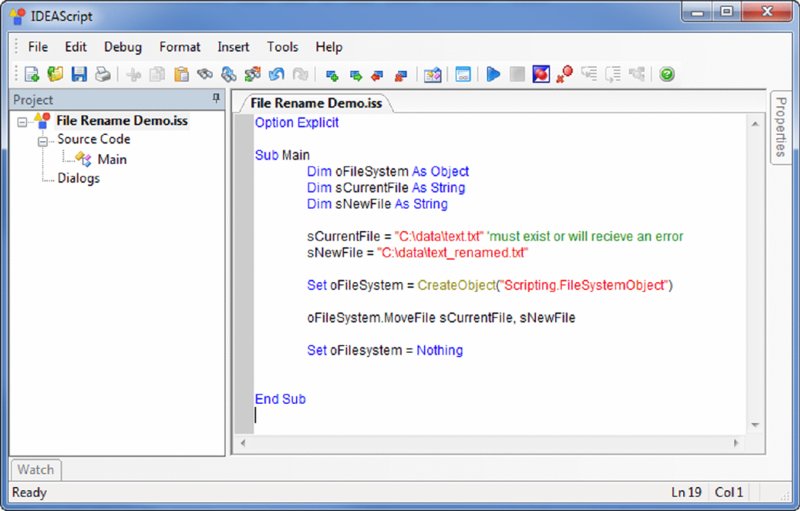Switch to the File Rename Demo.iss editor tab

click(316, 103)
